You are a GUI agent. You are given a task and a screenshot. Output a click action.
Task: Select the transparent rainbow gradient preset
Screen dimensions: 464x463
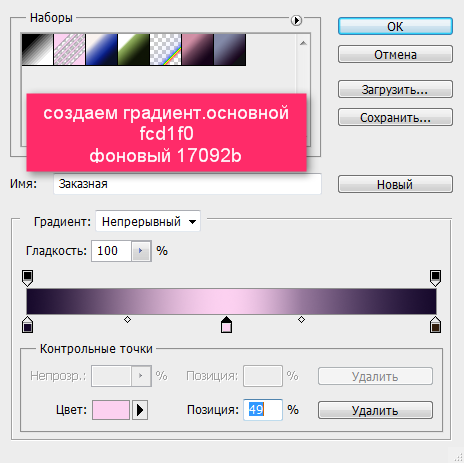166,49
